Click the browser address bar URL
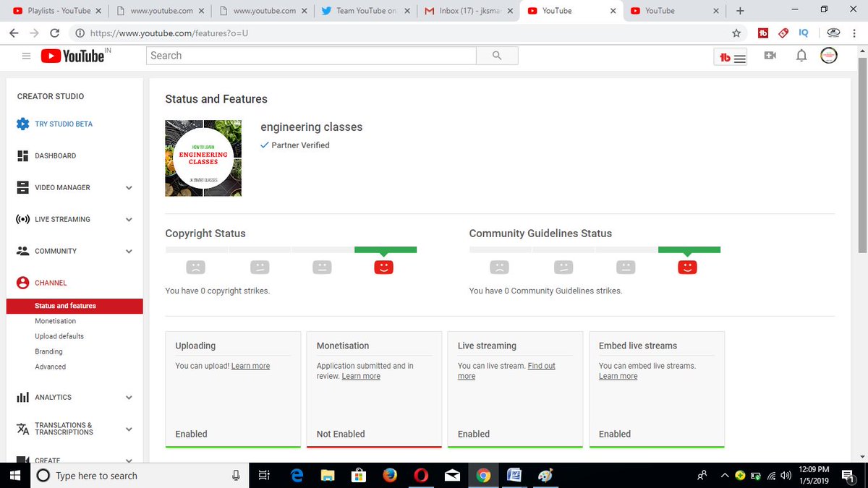Screen dimensions: 868x488 click(171, 33)
